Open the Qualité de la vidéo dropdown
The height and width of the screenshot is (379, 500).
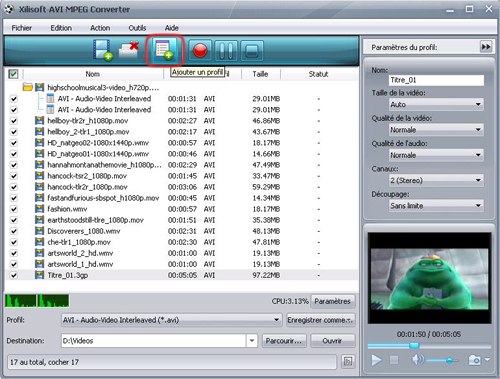(436, 130)
